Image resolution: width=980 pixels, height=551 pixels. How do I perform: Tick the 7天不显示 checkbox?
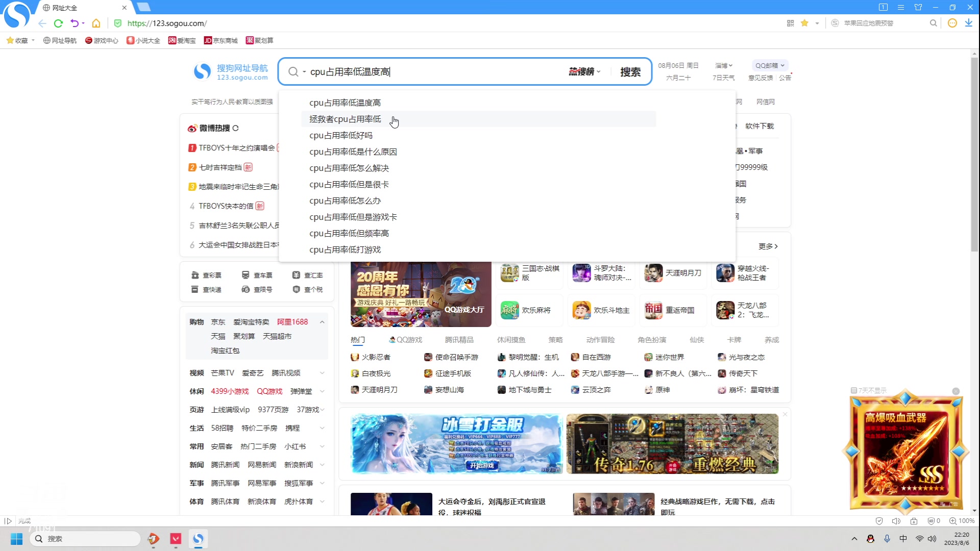point(853,390)
